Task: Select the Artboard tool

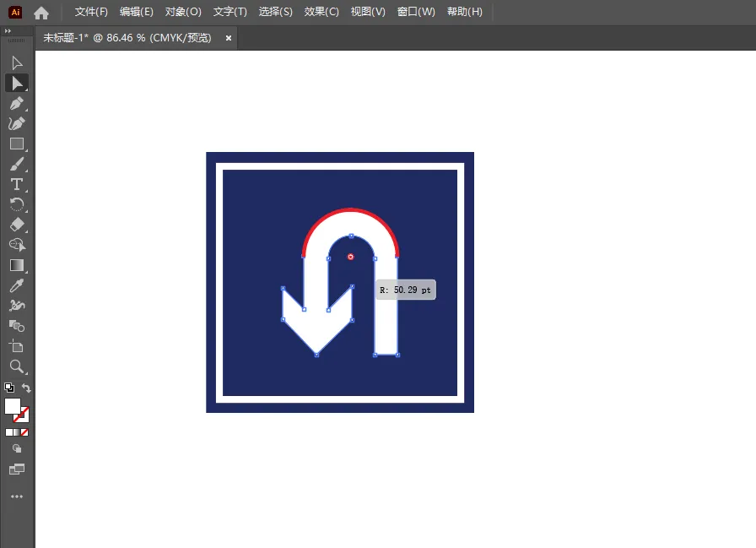Action: [17, 346]
